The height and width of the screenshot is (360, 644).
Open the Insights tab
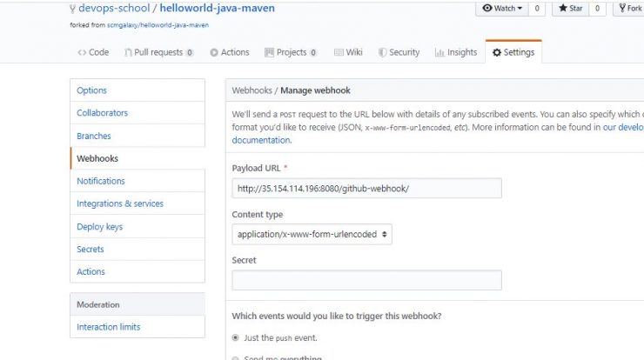(456, 52)
